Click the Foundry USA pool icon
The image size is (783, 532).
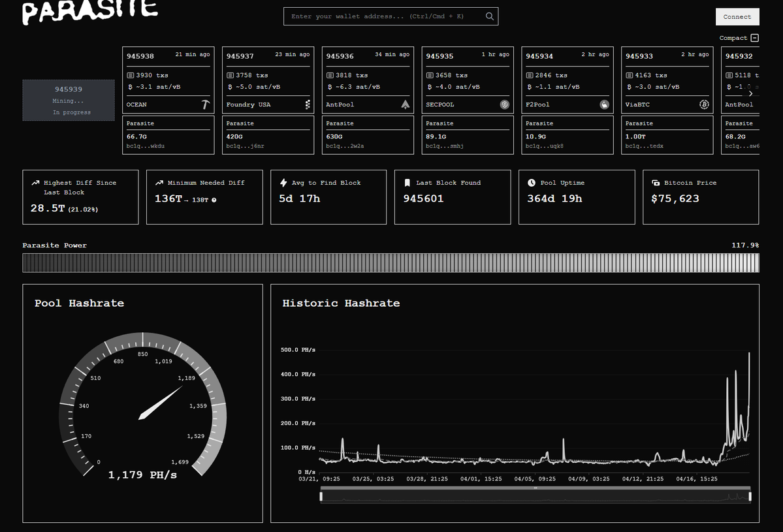point(308,104)
